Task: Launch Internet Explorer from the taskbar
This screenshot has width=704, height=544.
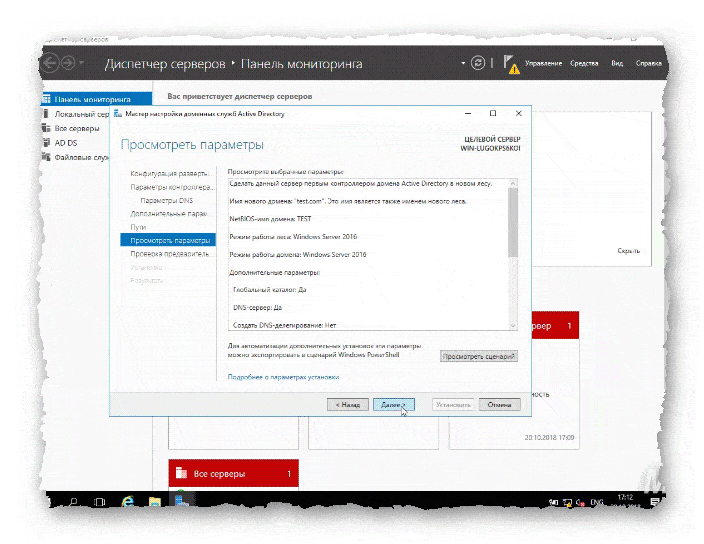Action: coord(127,501)
